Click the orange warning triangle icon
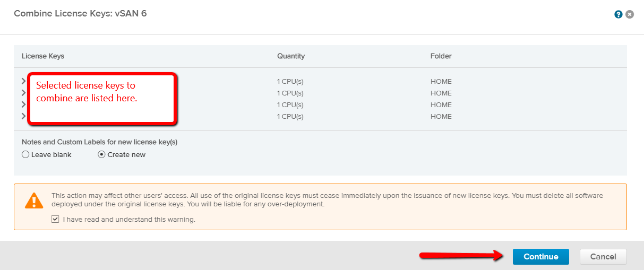This screenshot has width=644, height=270. [34, 200]
